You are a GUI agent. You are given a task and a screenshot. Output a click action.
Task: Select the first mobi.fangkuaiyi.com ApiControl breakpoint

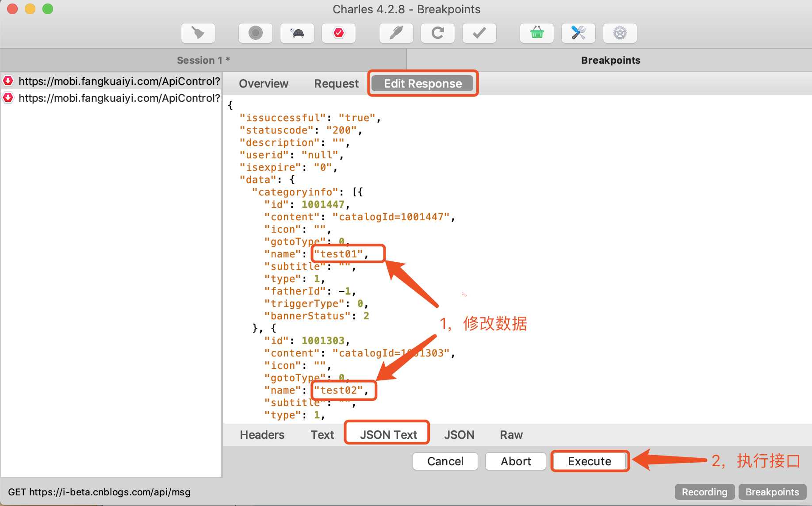coord(111,81)
